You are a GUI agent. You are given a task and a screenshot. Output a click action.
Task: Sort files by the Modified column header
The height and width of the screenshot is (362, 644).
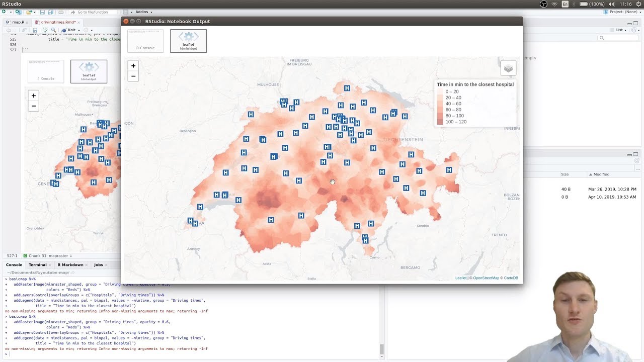click(601, 174)
